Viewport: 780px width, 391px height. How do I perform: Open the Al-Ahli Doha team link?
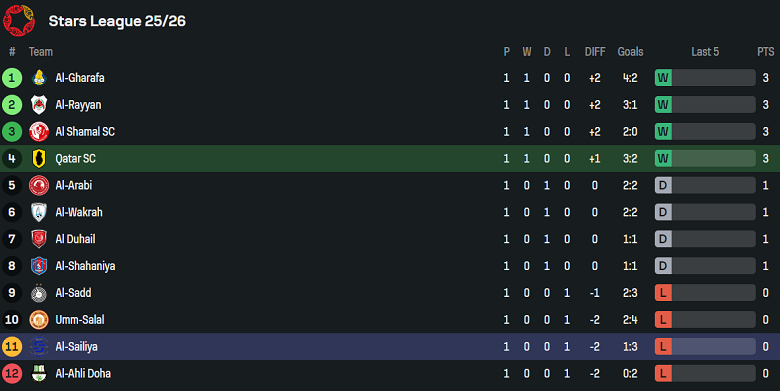point(83,373)
